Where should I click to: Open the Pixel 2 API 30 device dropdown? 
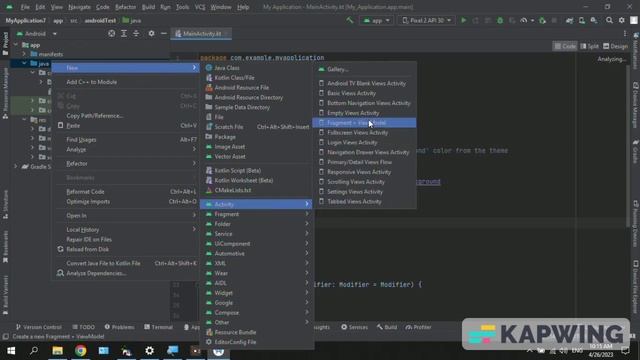[427, 20]
